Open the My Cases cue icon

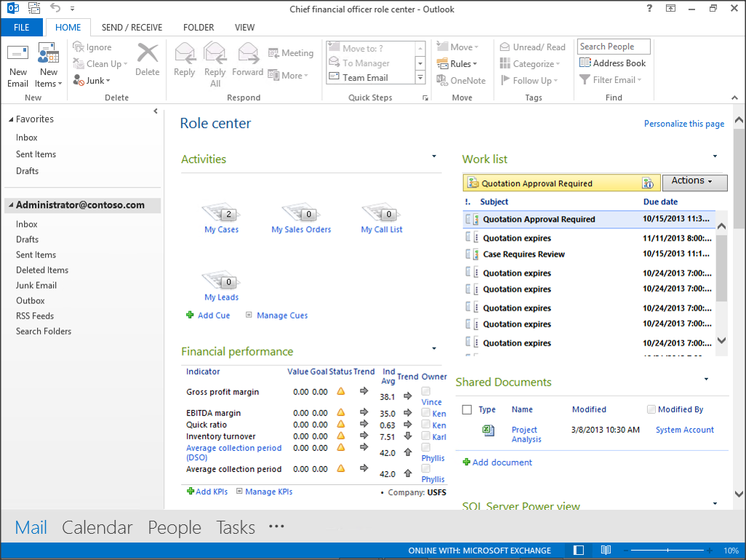coord(221,212)
